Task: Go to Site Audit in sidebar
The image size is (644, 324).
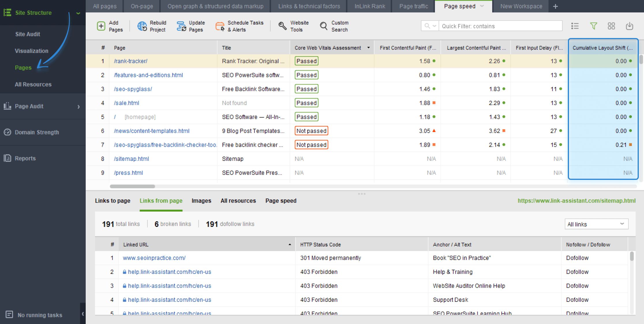Action: (28, 34)
